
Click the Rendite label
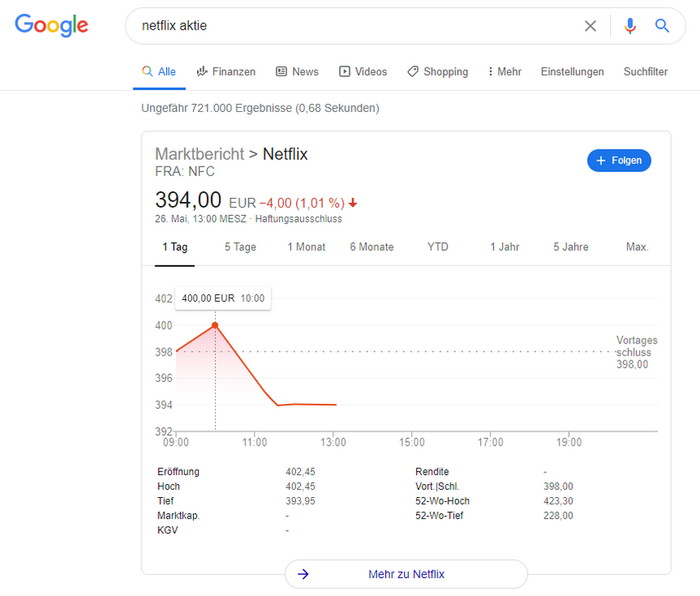click(x=432, y=472)
